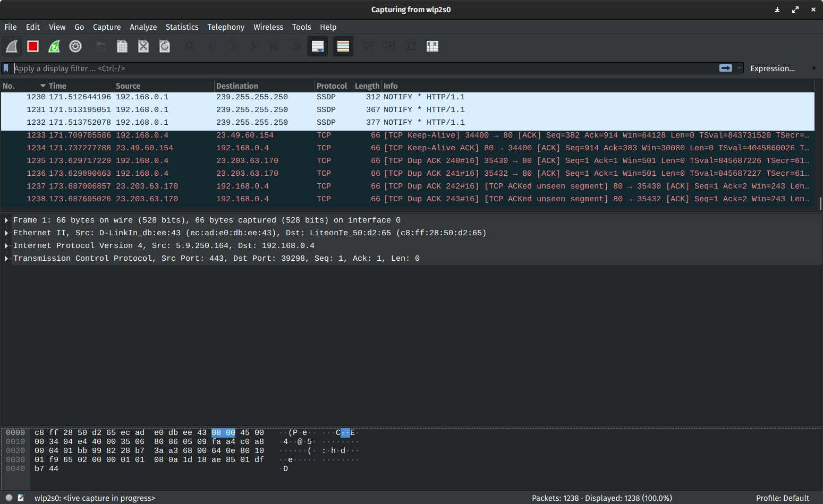Click the Profile: Default status bar button
823x504 pixels.
782,498
